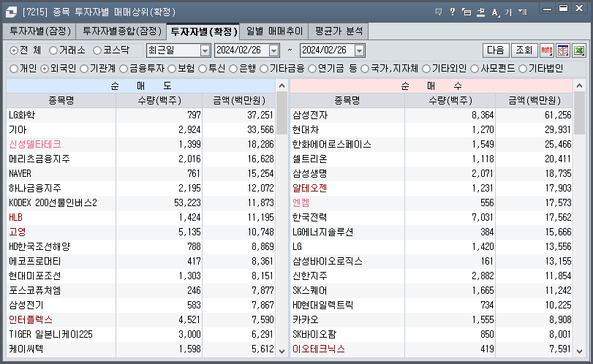Select the 거래소 radio button
The width and height of the screenshot is (593, 364).
click(53, 50)
